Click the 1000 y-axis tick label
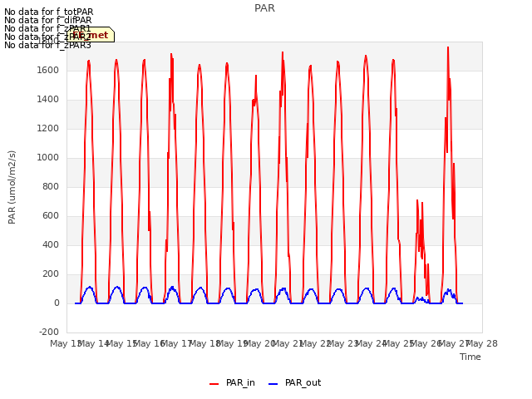 (x=48, y=157)
